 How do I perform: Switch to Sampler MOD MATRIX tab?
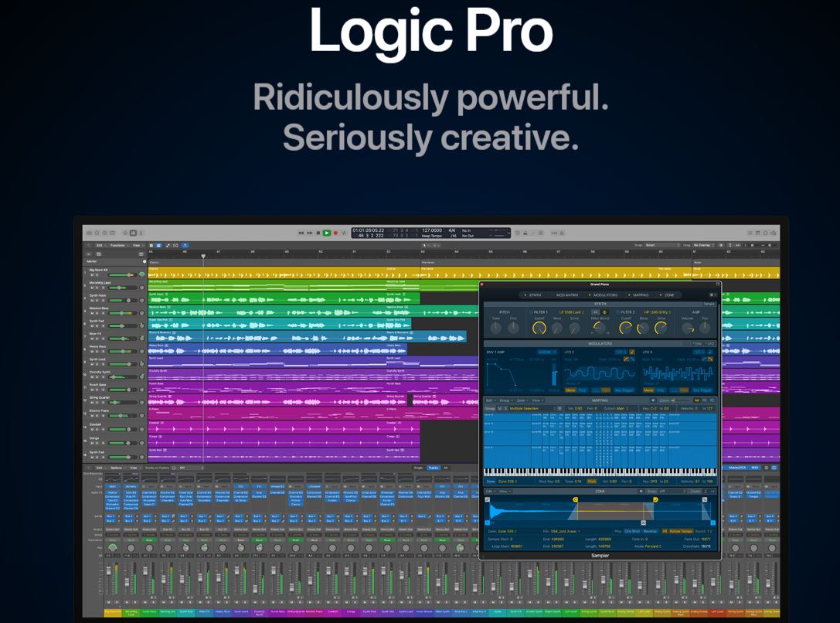566,295
